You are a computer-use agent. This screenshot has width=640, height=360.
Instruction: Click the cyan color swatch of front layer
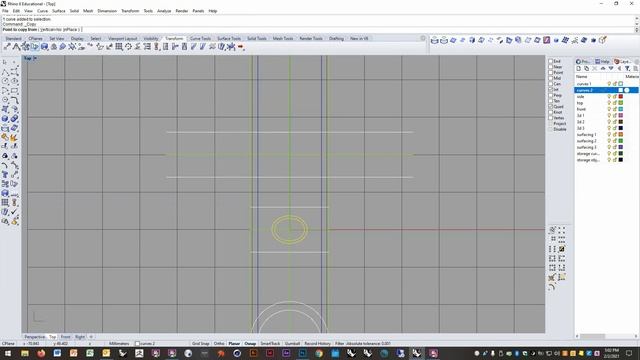pyautogui.click(x=621, y=109)
